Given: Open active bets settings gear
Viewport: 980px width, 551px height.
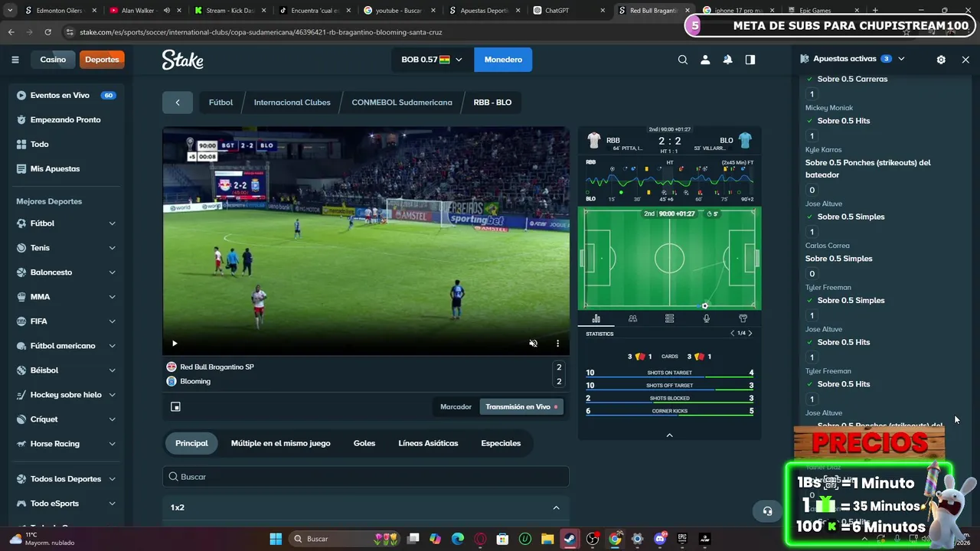Looking at the screenshot, I should [941, 59].
